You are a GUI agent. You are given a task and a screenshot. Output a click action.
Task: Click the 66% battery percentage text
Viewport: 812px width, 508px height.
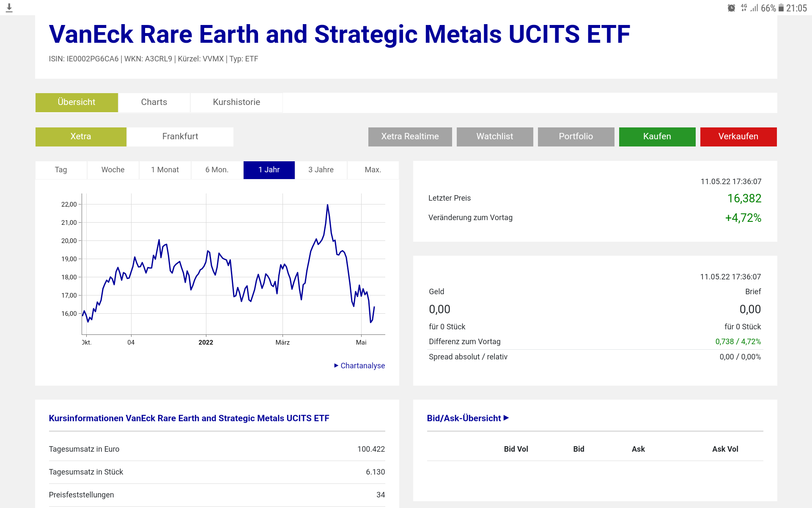768,8
